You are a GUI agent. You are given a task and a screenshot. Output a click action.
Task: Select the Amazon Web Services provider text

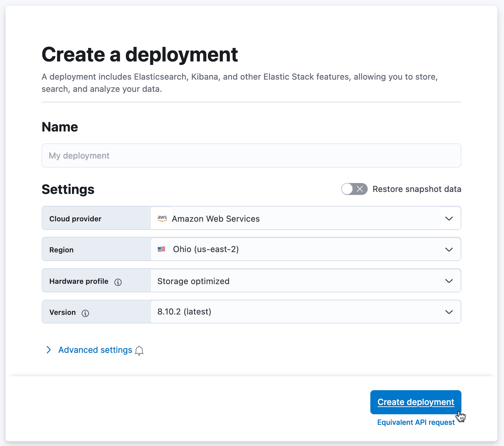[x=216, y=219]
